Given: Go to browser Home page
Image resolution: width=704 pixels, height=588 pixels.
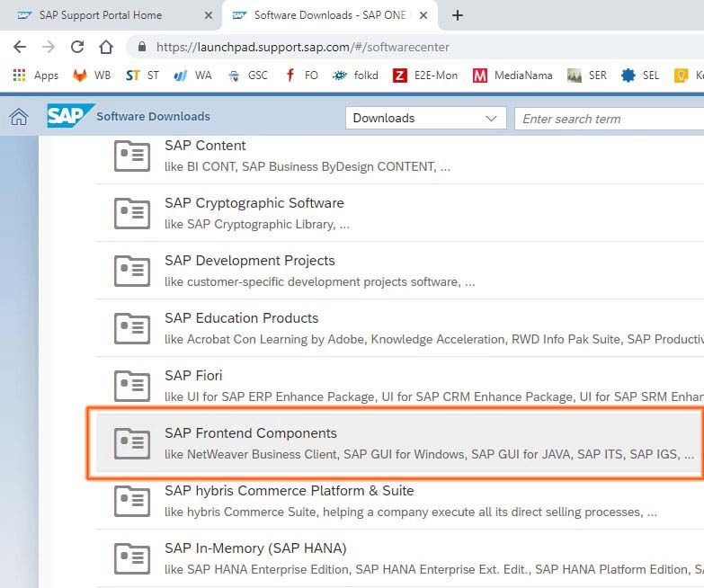Looking at the screenshot, I should pos(106,47).
